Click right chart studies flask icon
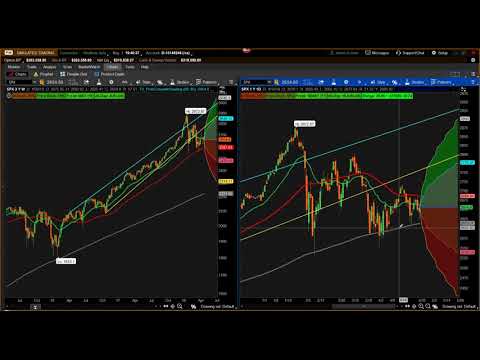Viewport: 480px width, 360px height. (x=334, y=82)
